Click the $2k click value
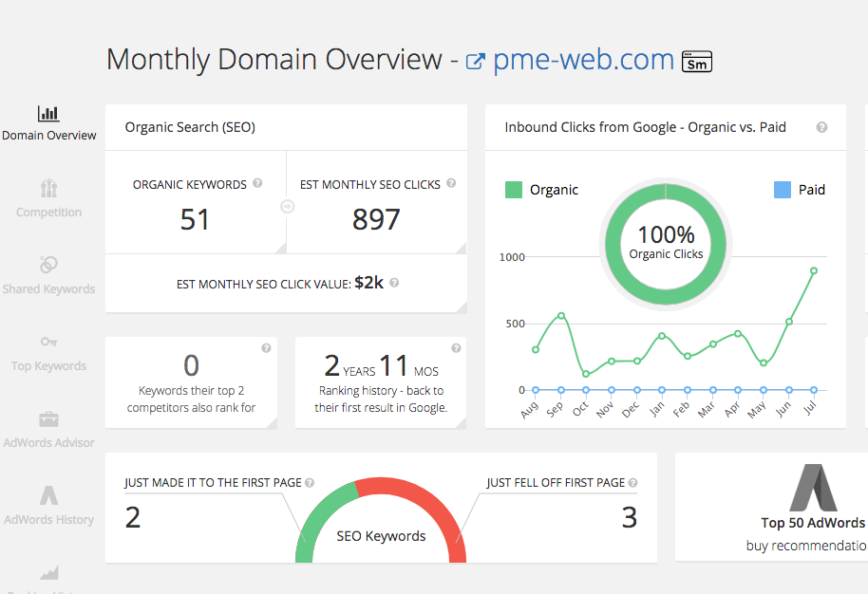Image resolution: width=868 pixels, height=594 pixels. [369, 283]
